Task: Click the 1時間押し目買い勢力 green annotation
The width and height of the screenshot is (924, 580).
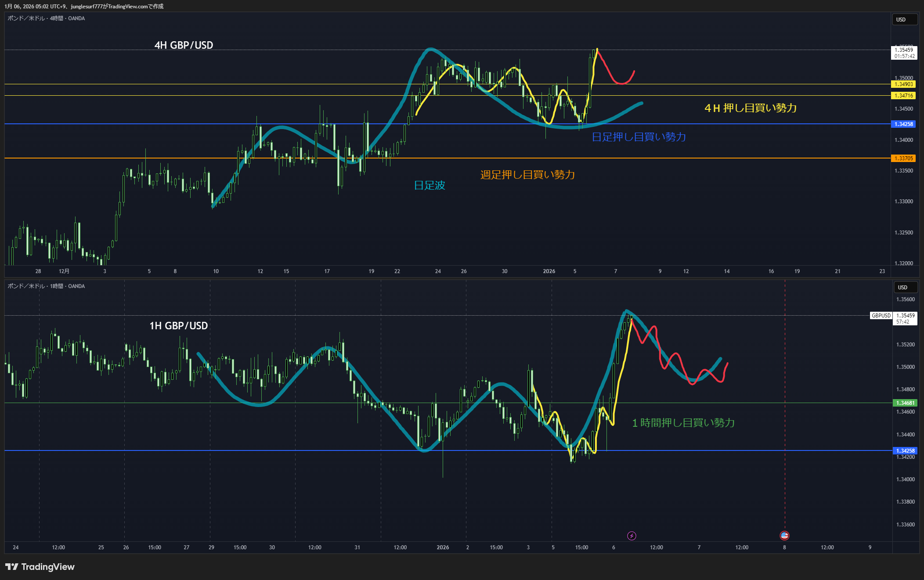Action: (x=683, y=423)
